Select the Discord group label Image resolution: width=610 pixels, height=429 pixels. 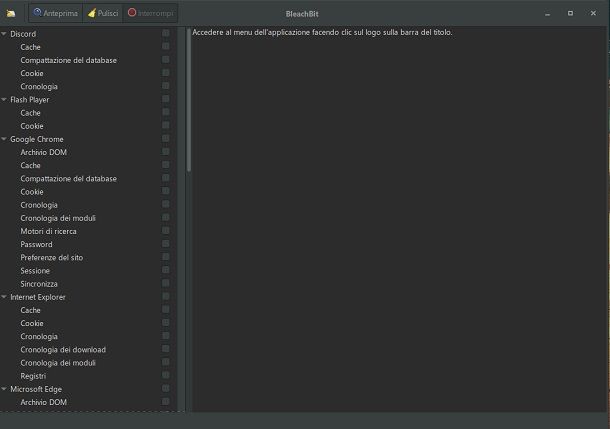[23, 34]
